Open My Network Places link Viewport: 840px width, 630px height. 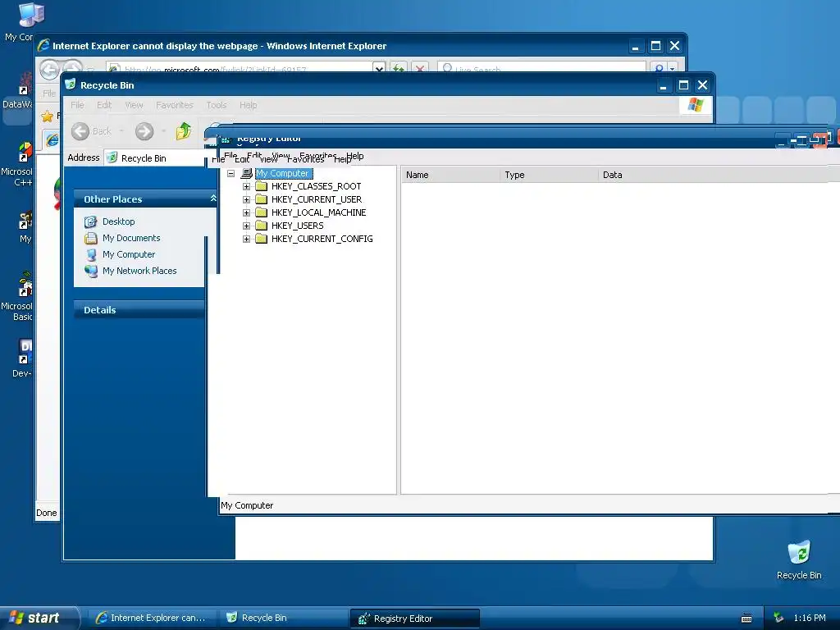pyautogui.click(x=139, y=271)
